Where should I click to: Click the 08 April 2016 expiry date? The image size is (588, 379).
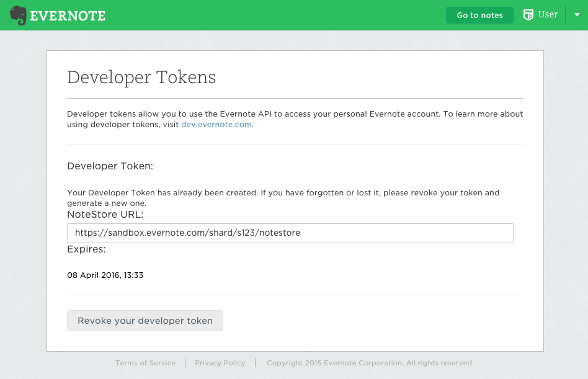click(105, 275)
